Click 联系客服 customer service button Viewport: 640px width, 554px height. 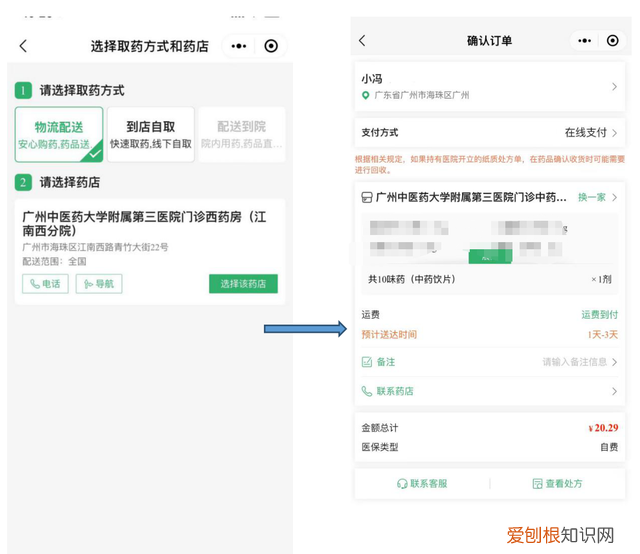pyautogui.click(x=422, y=484)
